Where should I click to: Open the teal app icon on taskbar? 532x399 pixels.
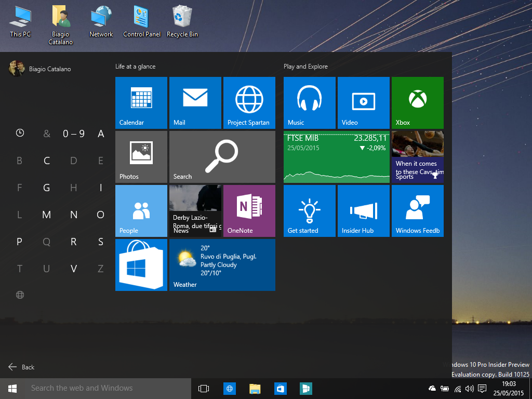pyautogui.click(x=305, y=389)
